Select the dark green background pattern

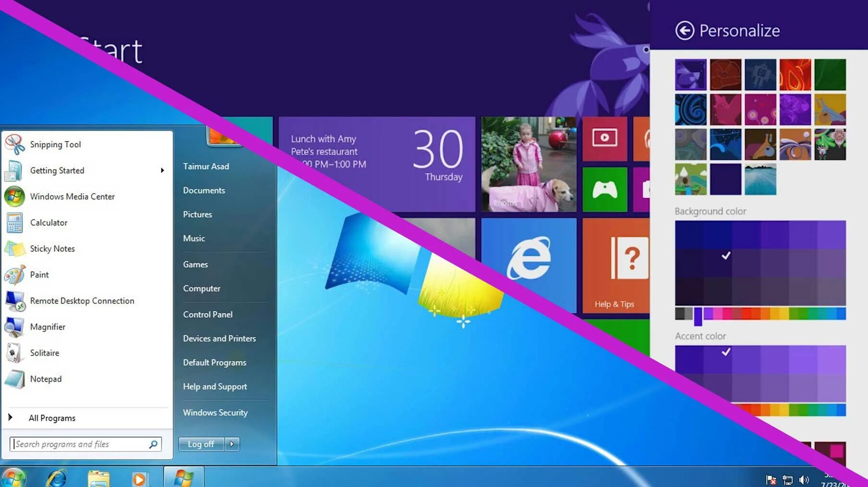coord(830,75)
